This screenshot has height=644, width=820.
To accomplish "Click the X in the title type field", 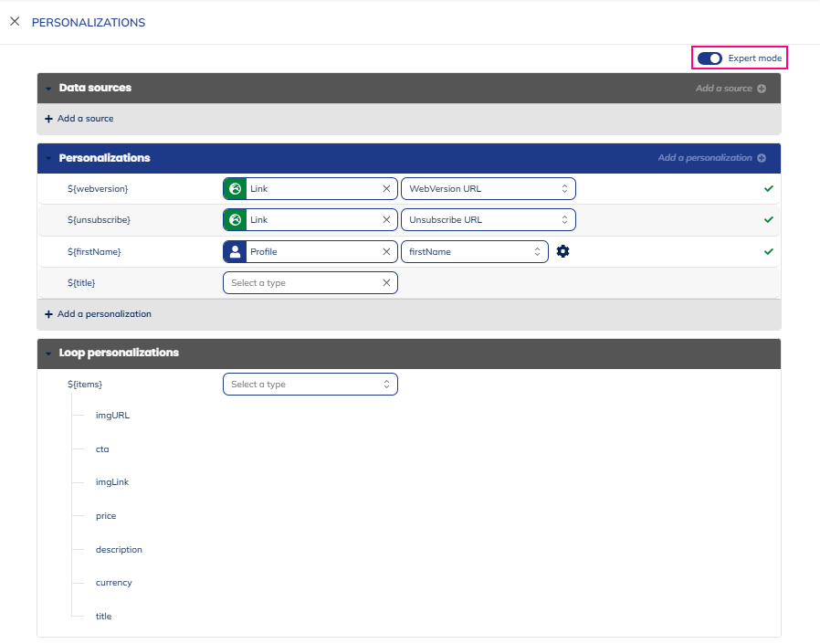I will (x=386, y=283).
